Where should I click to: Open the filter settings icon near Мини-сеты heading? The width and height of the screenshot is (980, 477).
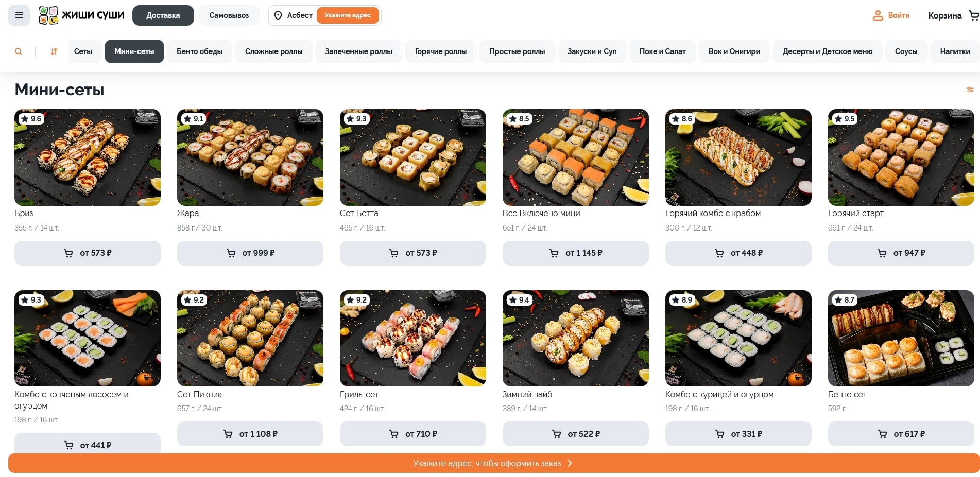970,90
